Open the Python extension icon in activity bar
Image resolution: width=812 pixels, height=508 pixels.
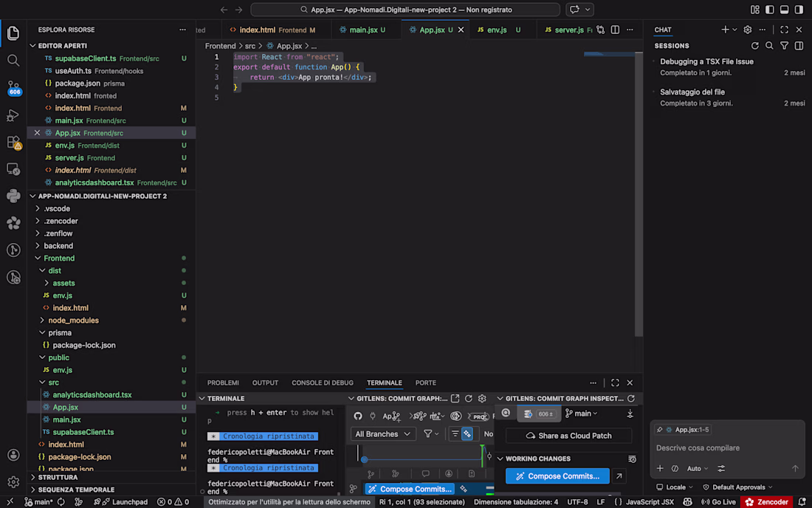[x=13, y=196]
